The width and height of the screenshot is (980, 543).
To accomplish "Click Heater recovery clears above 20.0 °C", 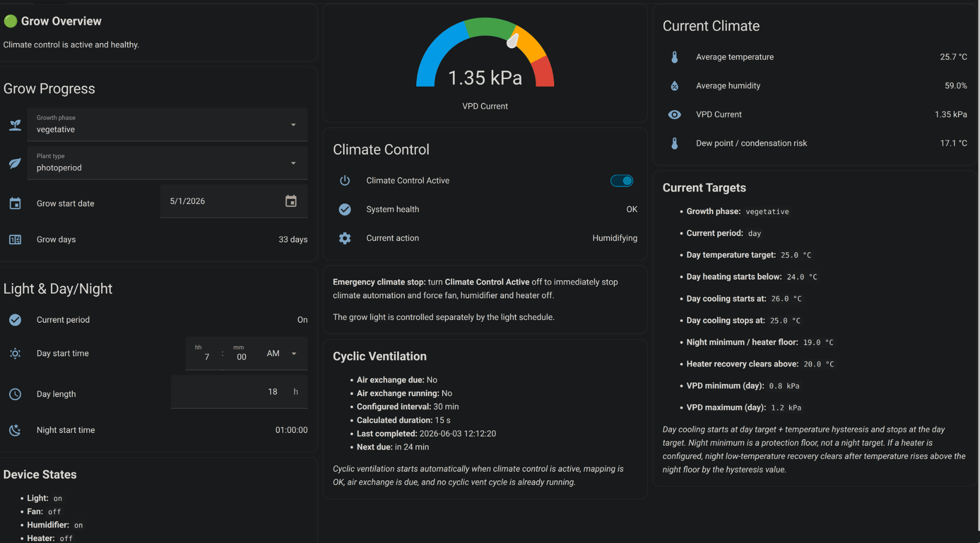I will 760,364.
